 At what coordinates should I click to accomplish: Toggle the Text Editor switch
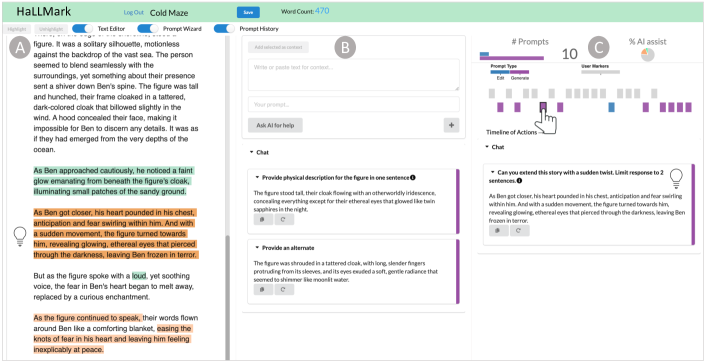pyautogui.click(x=82, y=29)
